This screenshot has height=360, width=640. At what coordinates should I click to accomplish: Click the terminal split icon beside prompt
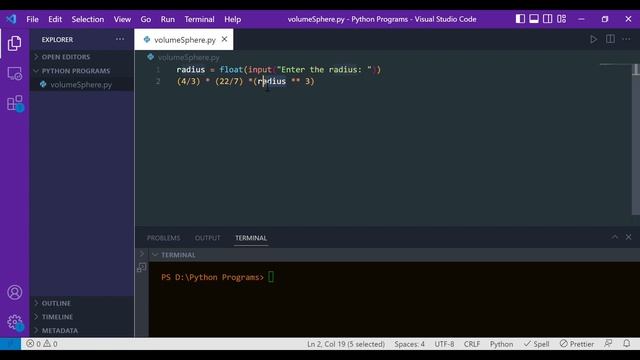pos(142,267)
